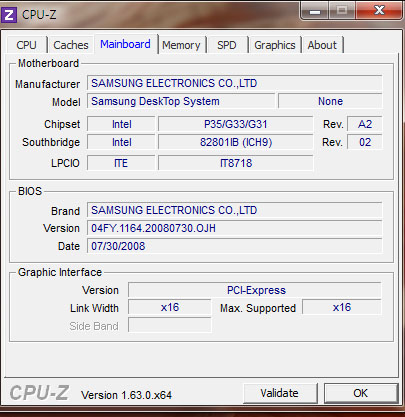Select the Link Width x16 value

pyautogui.click(x=170, y=307)
